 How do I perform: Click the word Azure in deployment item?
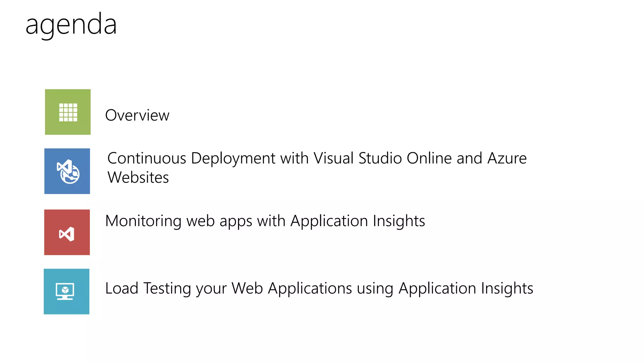click(x=507, y=158)
